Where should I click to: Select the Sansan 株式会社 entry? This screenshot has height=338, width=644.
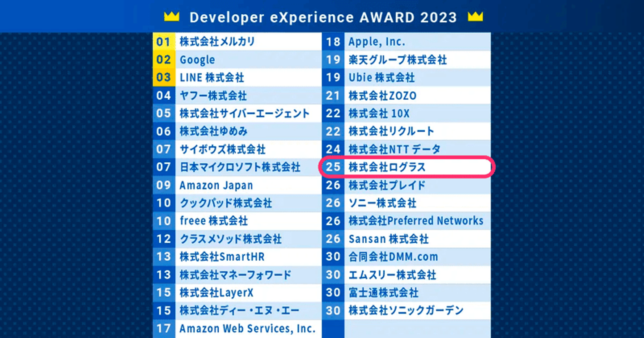tap(389, 239)
